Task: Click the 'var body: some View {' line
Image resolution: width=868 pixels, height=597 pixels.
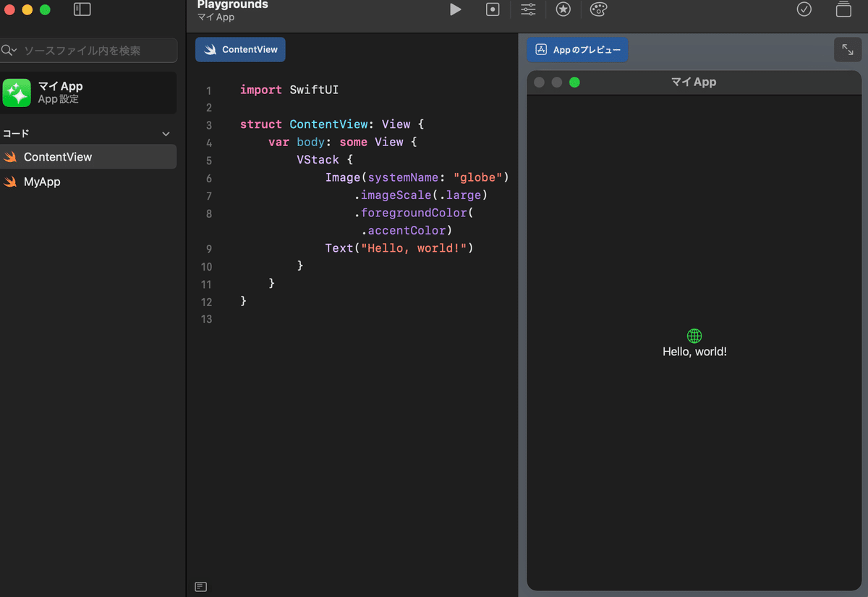Action: click(x=343, y=142)
